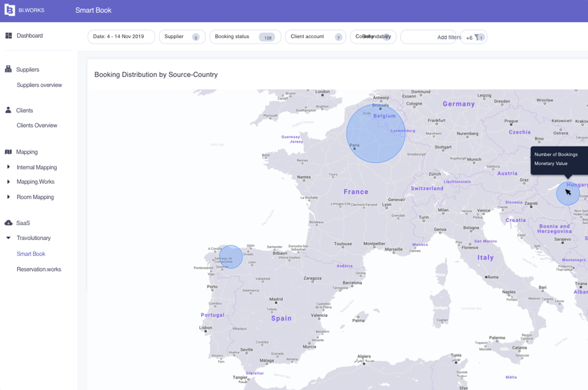Expand the Internal Mapping tree item
Image resolution: width=588 pixels, height=390 pixels.
click(x=8, y=167)
